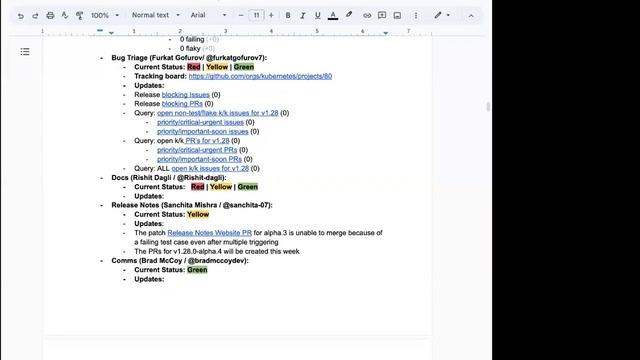The image size is (640, 360).
Task: Open the Release blocking Issues link
Action: tap(186, 95)
